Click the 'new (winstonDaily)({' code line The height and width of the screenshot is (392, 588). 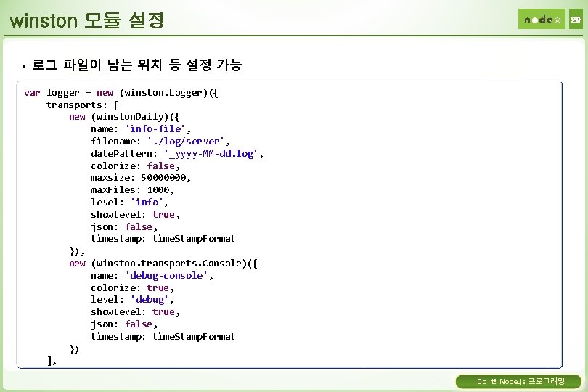pos(124,117)
